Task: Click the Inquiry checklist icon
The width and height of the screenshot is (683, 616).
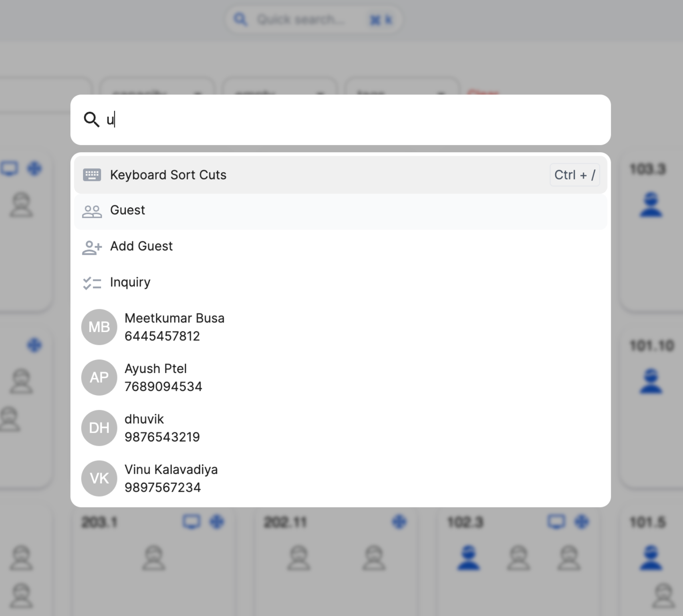Action: click(92, 283)
